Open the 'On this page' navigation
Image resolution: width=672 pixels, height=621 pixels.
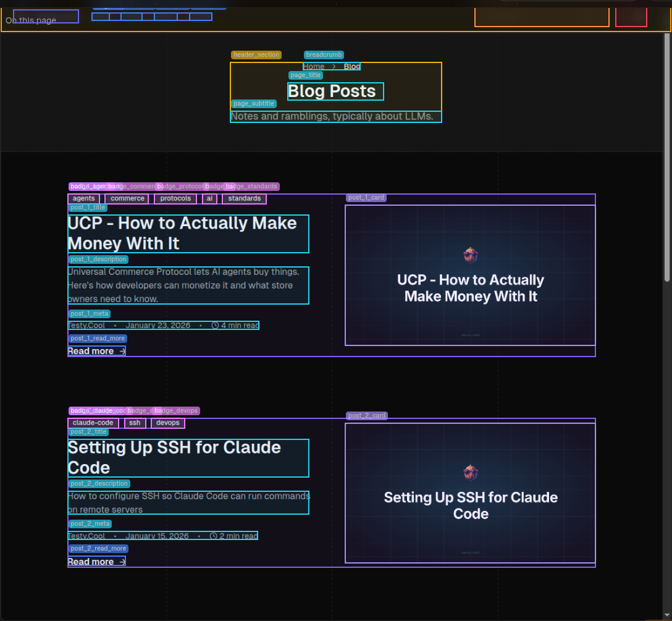click(x=31, y=20)
